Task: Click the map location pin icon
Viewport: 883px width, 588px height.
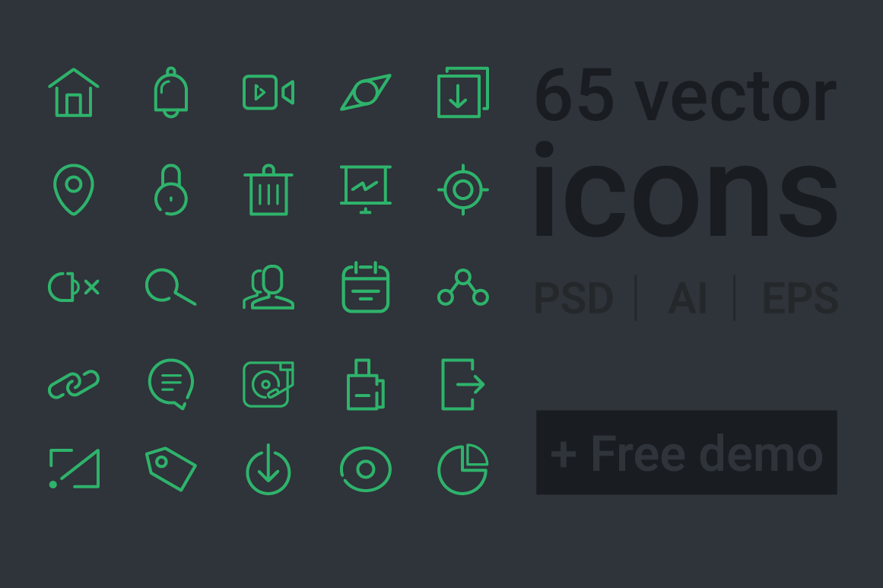Action: coord(74,190)
